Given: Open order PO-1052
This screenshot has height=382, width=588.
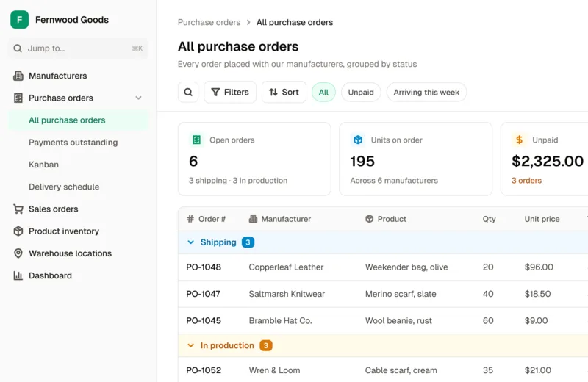Looking at the screenshot, I should (204, 370).
